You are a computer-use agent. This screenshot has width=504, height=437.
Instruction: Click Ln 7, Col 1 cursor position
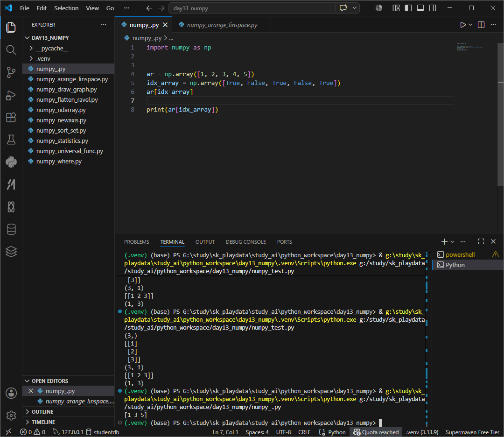click(x=225, y=432)
